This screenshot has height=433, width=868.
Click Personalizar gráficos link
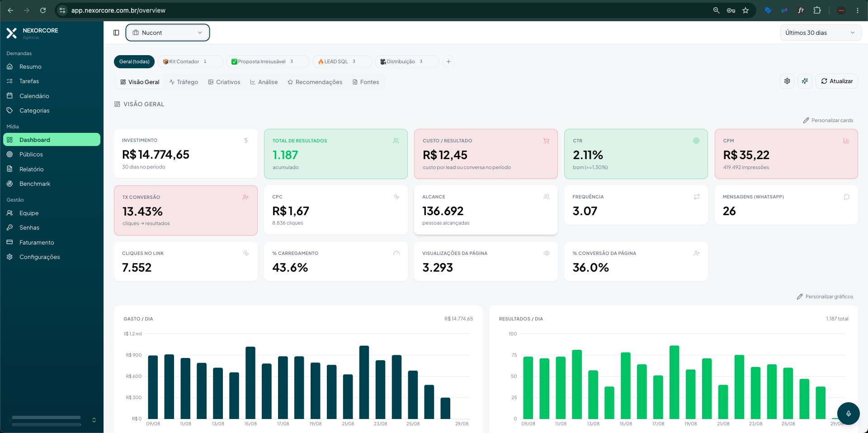tap(825, 297)
